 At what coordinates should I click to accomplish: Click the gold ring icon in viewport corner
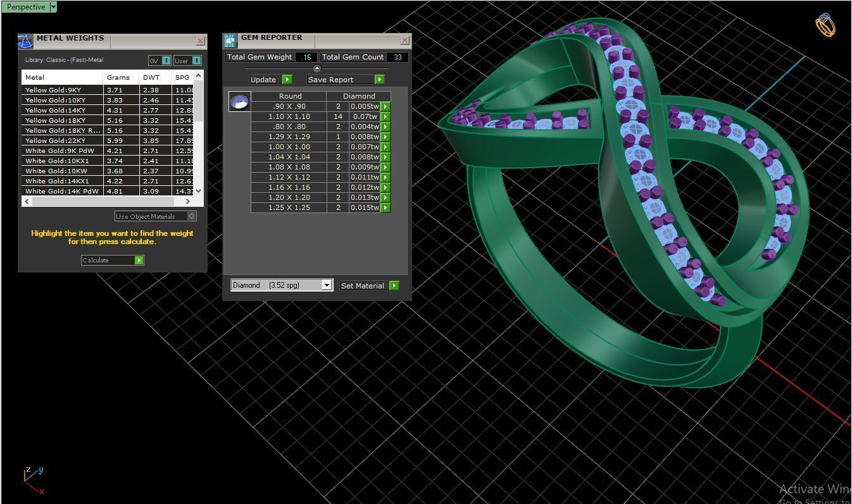pos(825,25)
